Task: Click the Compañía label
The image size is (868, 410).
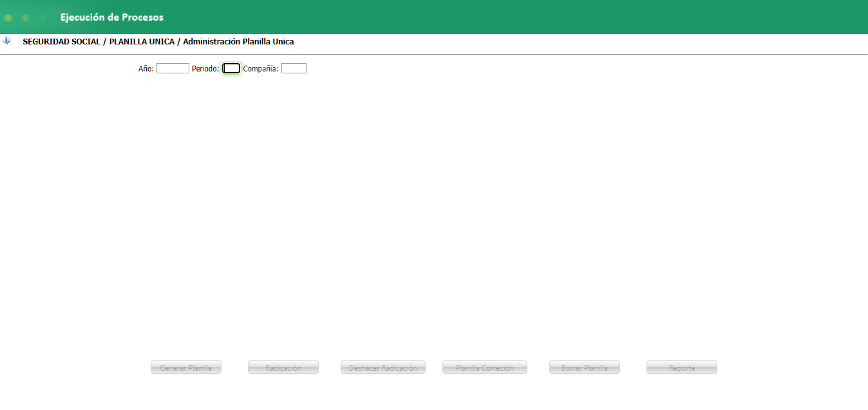Action: (261, 69)
